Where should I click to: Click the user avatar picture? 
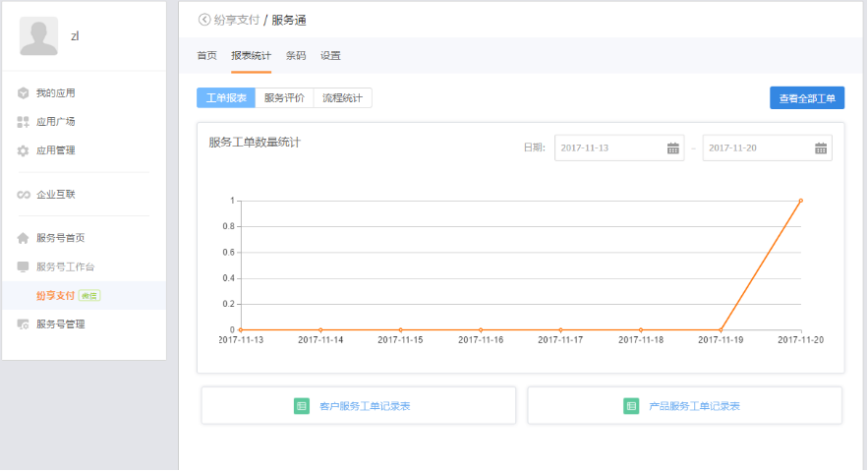coord(38,36)
